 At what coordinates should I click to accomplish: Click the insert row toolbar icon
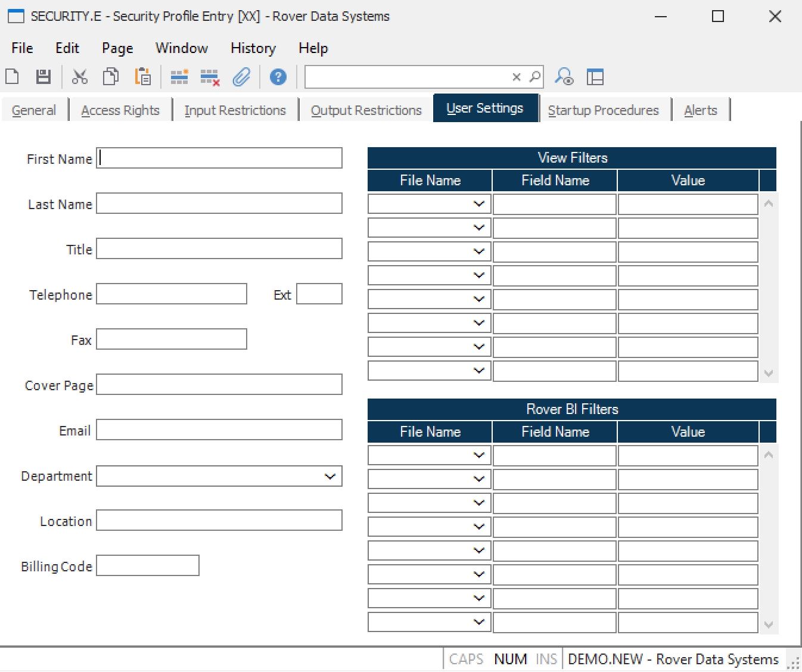pos(179,77)
